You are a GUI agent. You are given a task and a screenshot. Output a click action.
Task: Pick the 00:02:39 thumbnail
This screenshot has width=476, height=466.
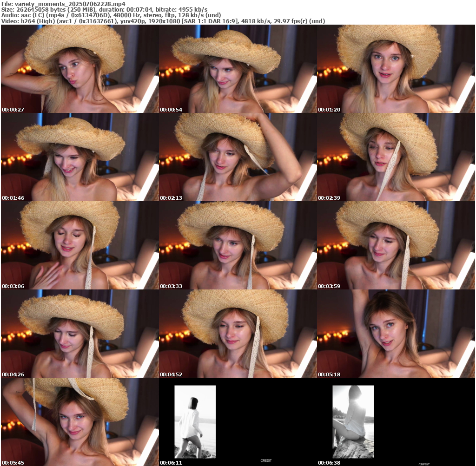(396, 157)
